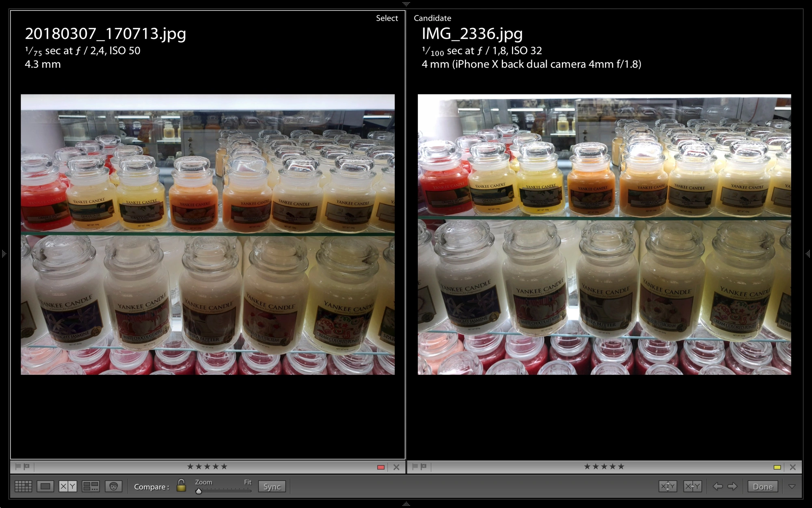The image size is (812, 508).
Task: Click the Done button
Action: (x=762, y=486)
